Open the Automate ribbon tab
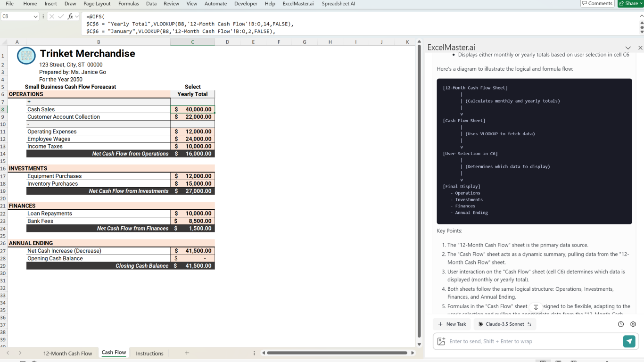The image size is (644, 362). coord(215,3)
